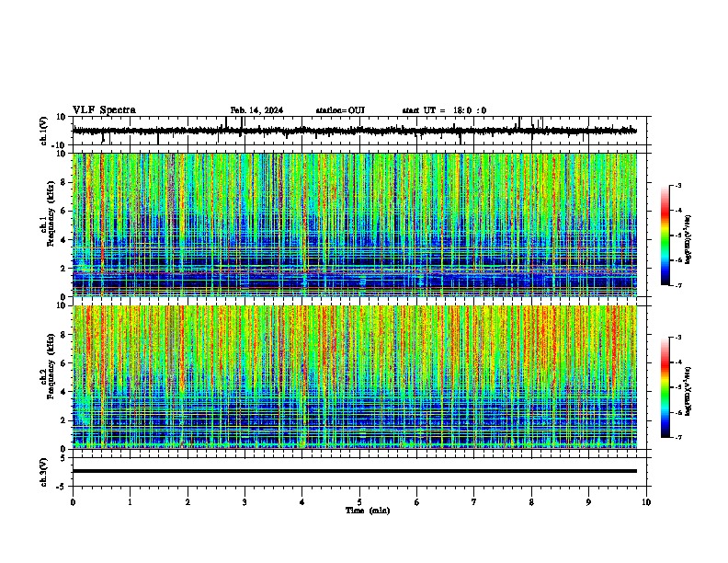Click the ch.2 spectrogram panel

click(355, 377)
